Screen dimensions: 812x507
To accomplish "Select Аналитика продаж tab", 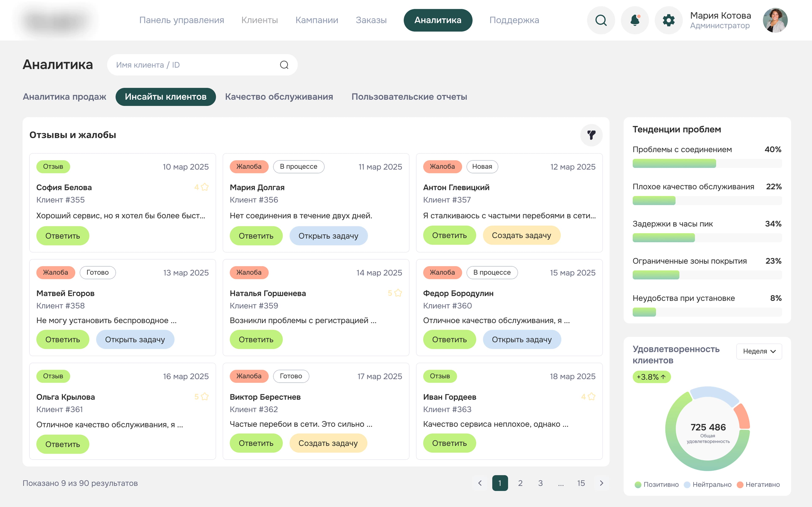I will [64, 97].
